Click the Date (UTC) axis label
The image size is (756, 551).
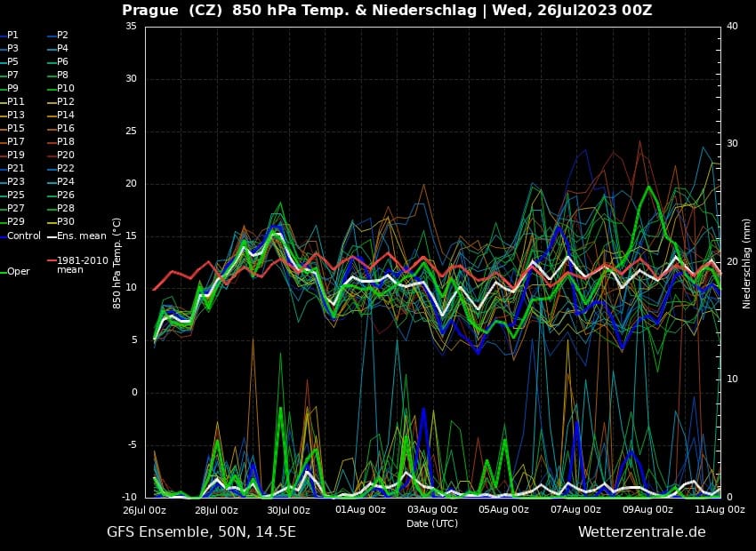coord(432,523)
